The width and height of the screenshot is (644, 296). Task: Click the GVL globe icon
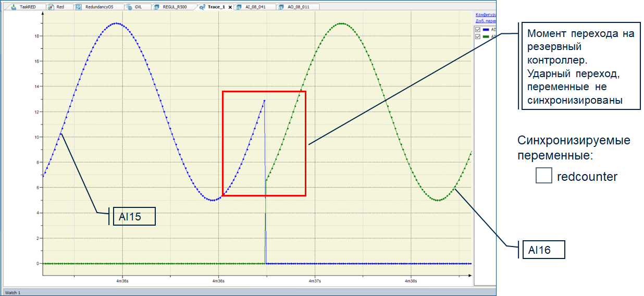pos(129,7)
